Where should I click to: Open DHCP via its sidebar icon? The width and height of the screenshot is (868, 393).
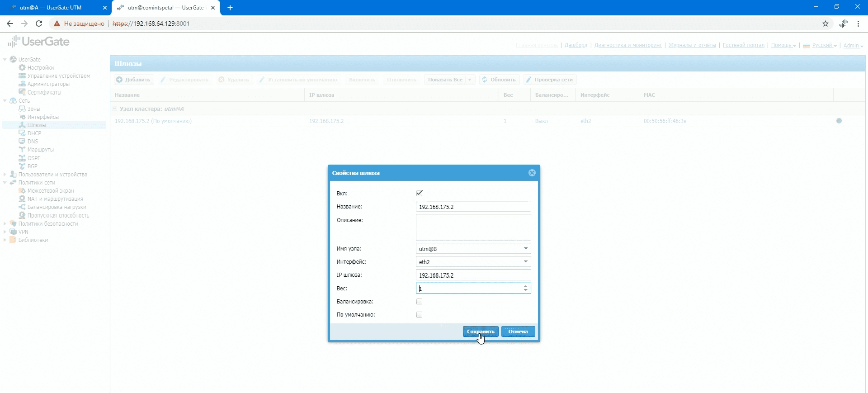pyautogui.click(x=22, y=133)
